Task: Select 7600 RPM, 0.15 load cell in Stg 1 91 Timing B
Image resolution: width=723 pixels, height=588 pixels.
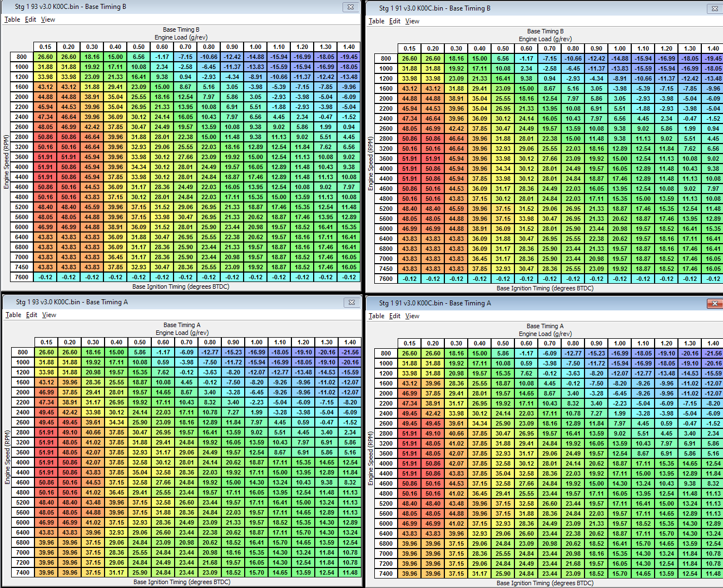Action: [410, 279]
